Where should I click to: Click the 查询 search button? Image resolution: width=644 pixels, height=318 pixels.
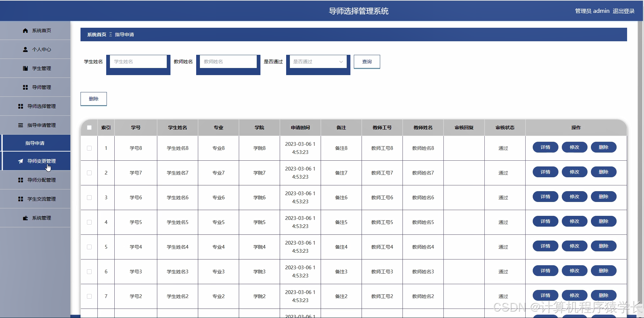tap(367, 62)
